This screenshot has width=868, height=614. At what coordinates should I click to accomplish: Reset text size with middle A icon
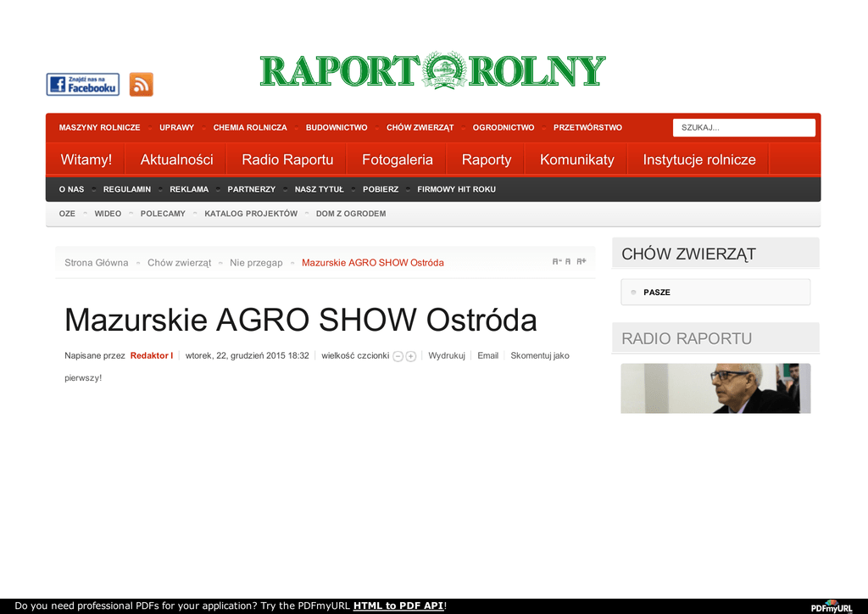click(568, 262)
